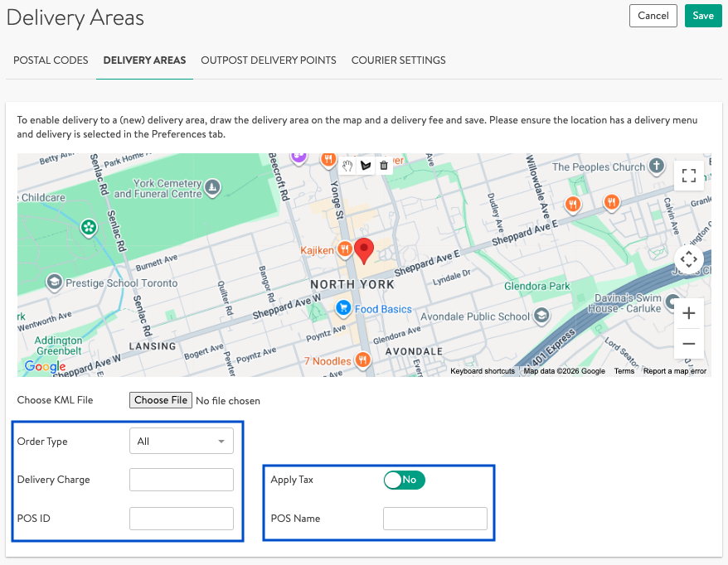Click the Food Basics store marker

[342, 308]
